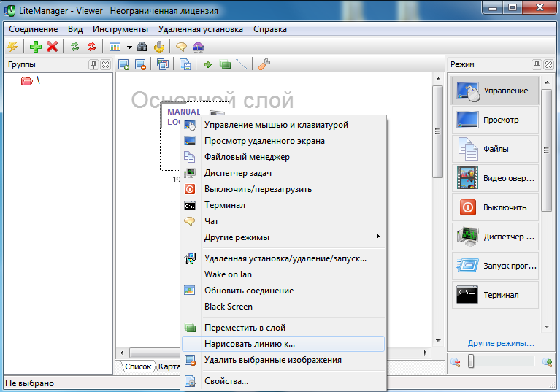
Task: Select Выключить mode button
Action: [495, 207]
